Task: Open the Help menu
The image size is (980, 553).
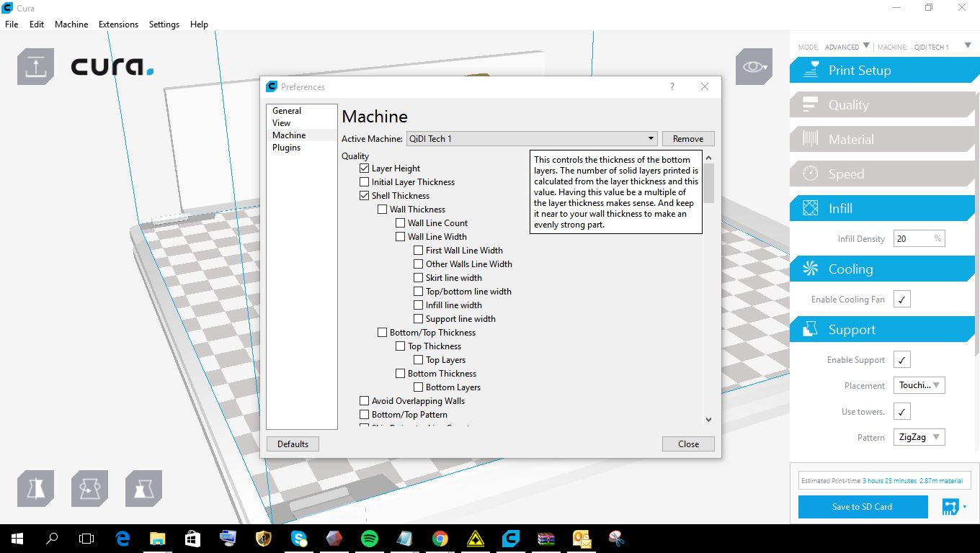Action: click(x=199, y=24)
